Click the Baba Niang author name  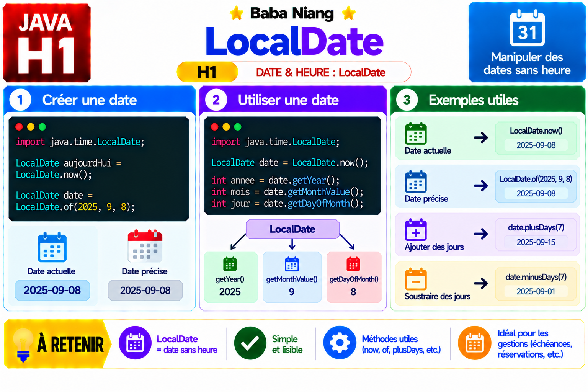pos(292,13)
